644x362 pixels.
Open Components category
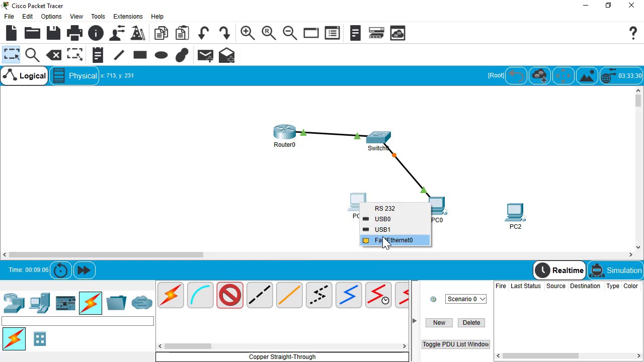[x=65, y=303]
